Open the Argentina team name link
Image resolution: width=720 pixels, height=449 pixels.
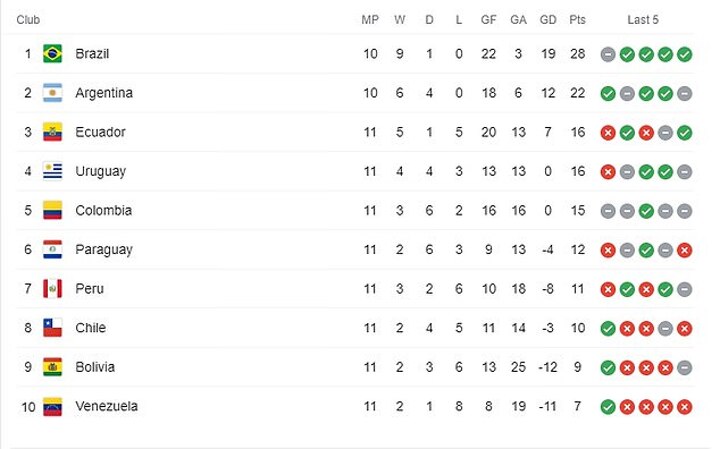(104, 93)
